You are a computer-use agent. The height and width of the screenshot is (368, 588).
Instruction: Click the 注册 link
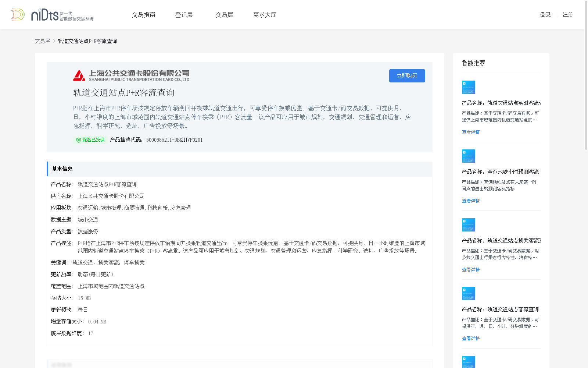(x=568, y=15)
